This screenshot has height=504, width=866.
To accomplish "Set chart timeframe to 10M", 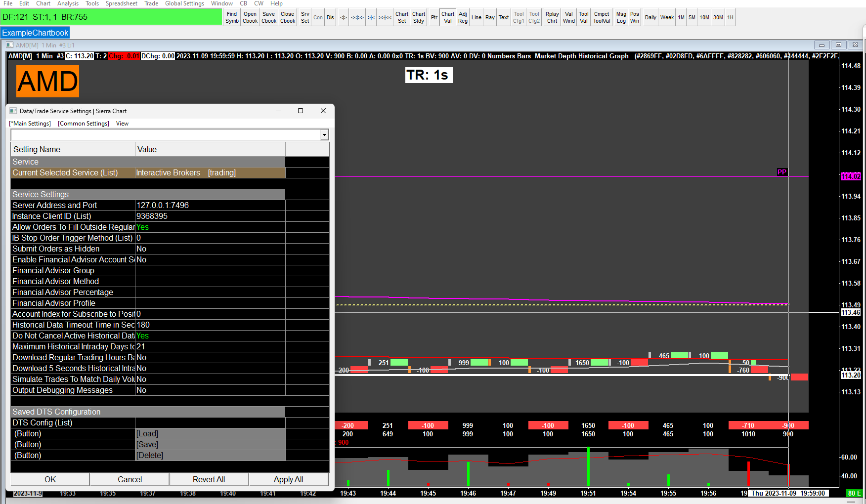I will click(704, 17).
